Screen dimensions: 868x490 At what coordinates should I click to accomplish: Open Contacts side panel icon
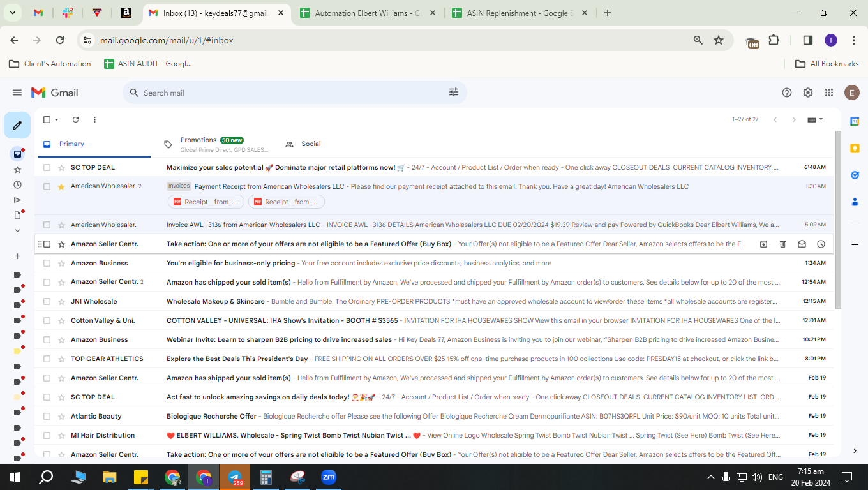(855, 202)
